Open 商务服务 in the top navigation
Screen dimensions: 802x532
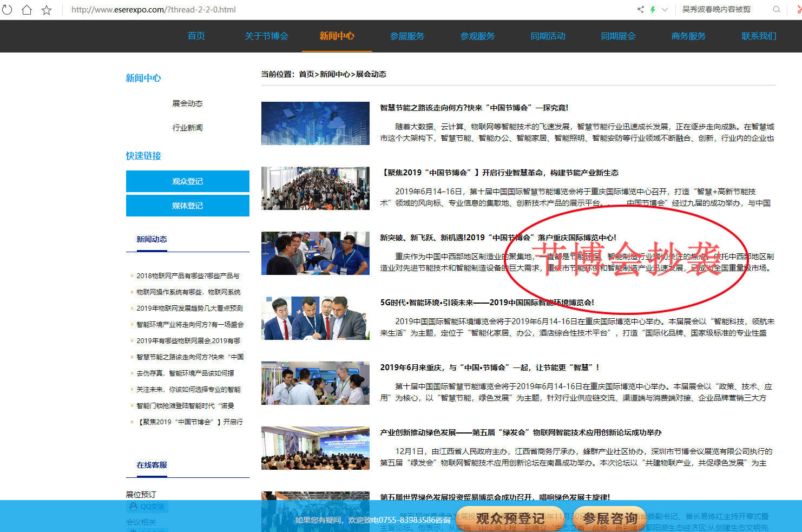click(689, 36)
